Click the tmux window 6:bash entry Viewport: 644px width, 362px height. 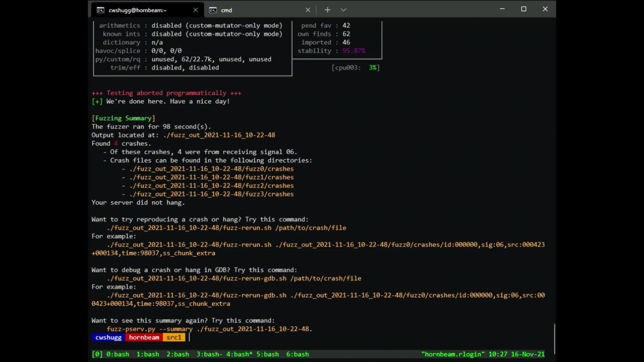click(298, 354)
